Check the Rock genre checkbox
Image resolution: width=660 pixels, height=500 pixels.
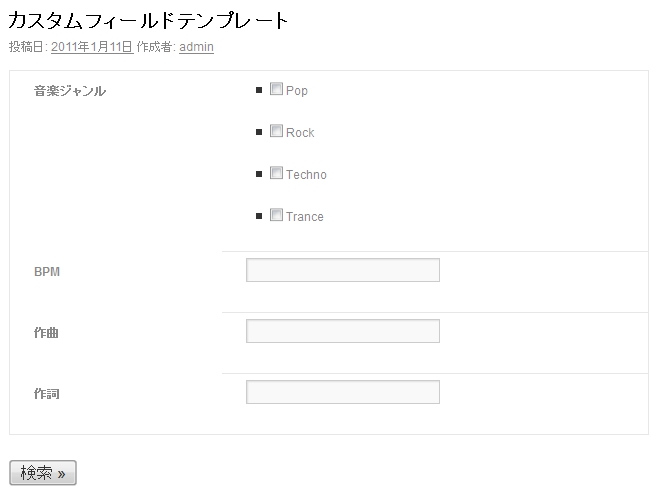pyautogui.click(x=276, y=132)
